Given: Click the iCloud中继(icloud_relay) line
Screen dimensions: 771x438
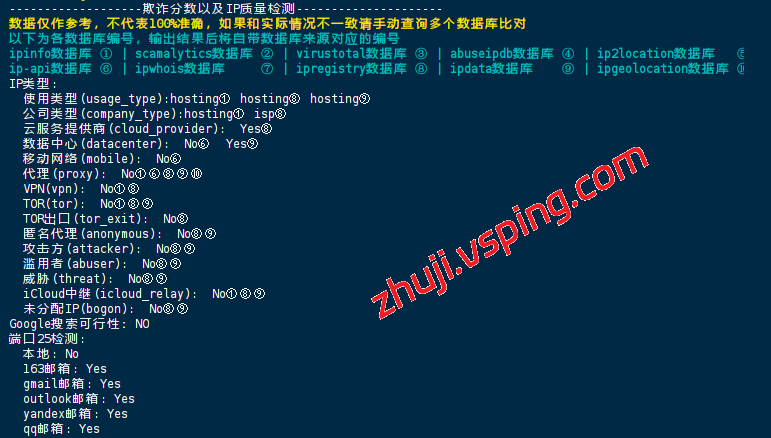Looking at the screenshot, I should pos(144,294).
